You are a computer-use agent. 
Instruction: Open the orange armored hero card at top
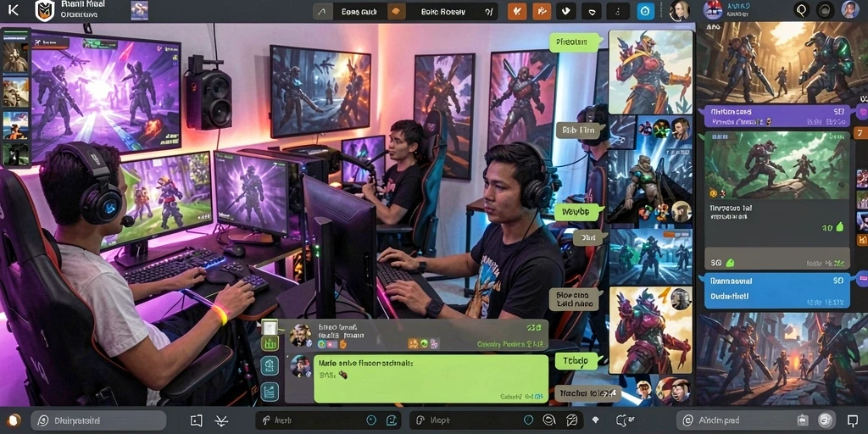pos(650,71)
